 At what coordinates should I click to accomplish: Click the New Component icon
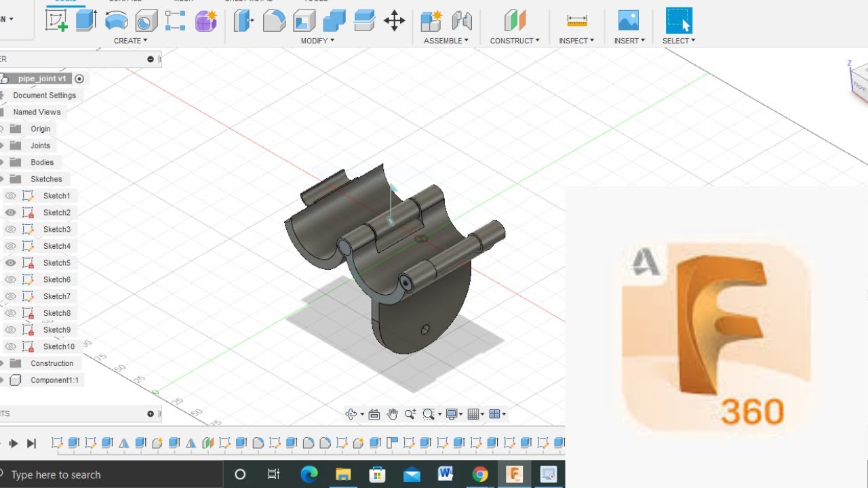point(431,21)
